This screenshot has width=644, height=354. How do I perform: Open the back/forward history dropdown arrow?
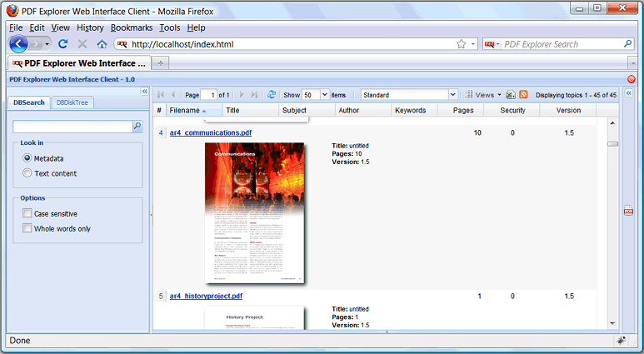[x=47, y=44]
